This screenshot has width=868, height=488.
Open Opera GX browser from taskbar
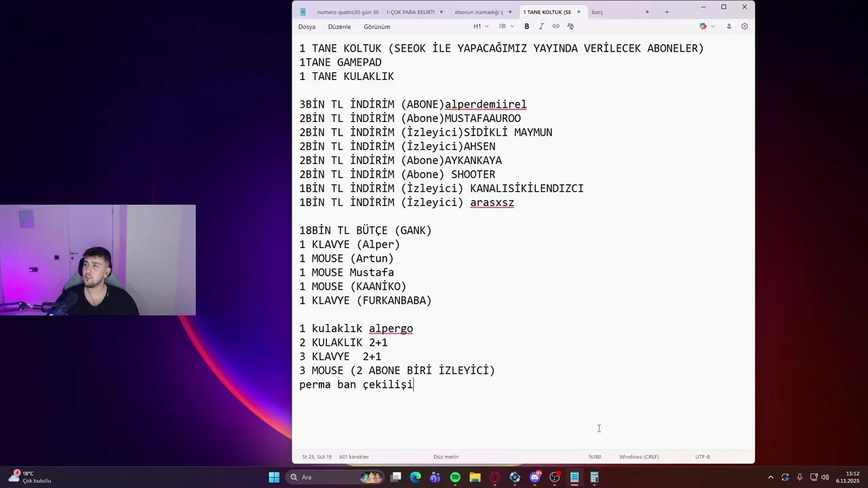coord(495,477)
